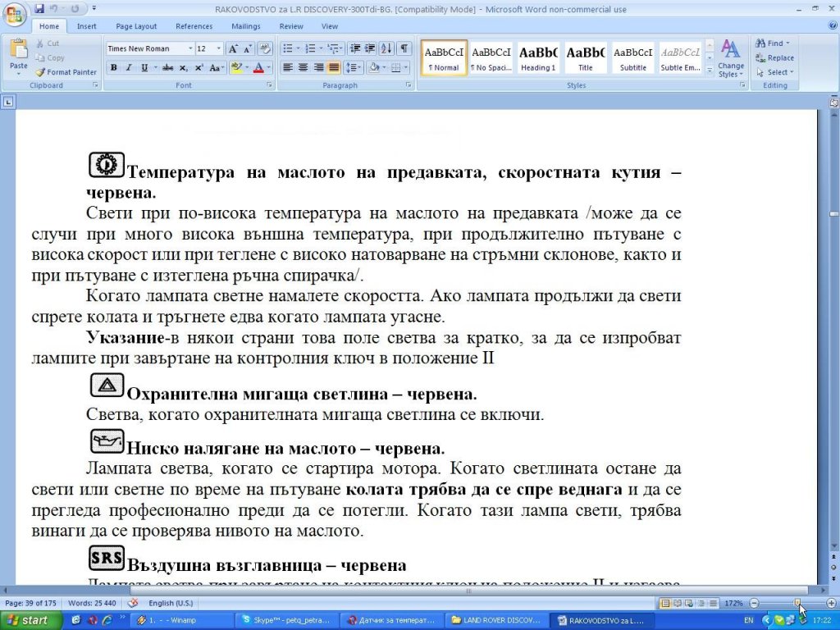Click the Format Painter tool
840x630 pixels.
(66, 72)
